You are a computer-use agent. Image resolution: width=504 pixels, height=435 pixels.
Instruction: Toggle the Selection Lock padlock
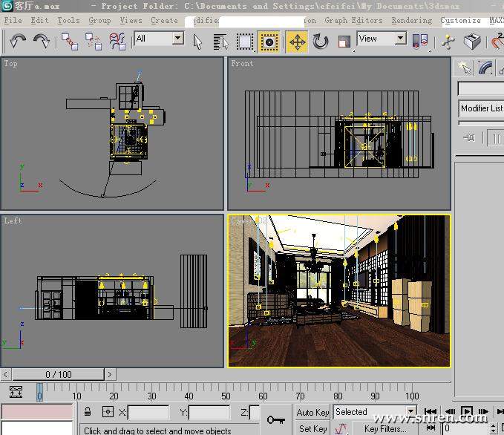(88, 412)
